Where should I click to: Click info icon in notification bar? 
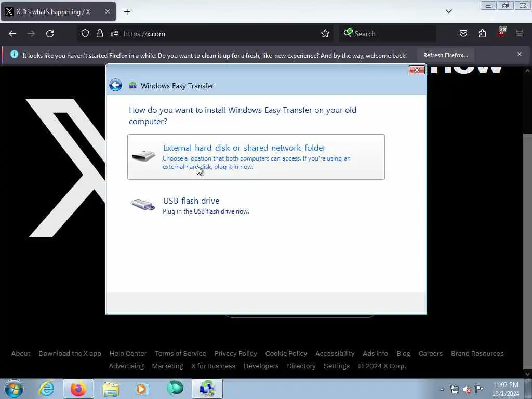(14, 54)
